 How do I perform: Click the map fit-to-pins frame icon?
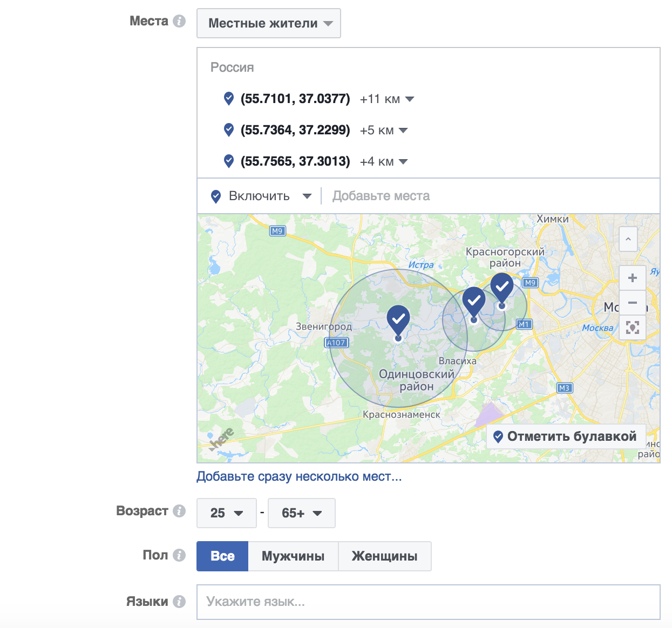(x=633, y=327)
